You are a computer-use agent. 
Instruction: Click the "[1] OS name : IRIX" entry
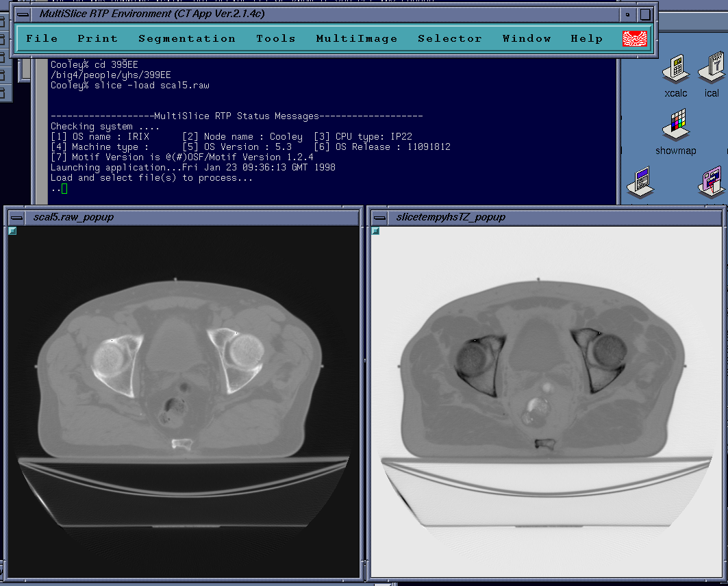(100, 136)
